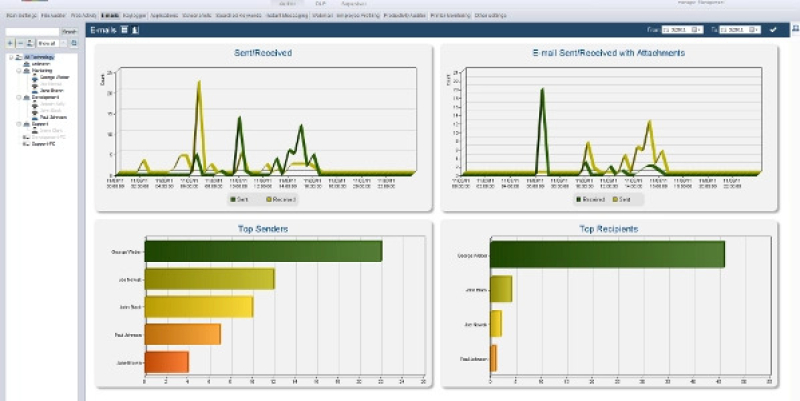This screenshot has height=401, width=800.
Task: Click the Sent/Received chart title
Action: coord(263,53)
